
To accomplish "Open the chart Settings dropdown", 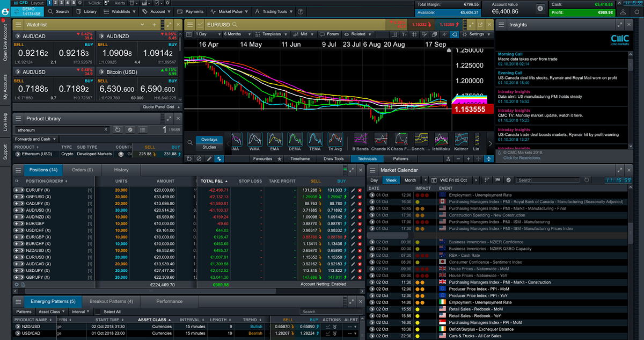I will [478, 34].
